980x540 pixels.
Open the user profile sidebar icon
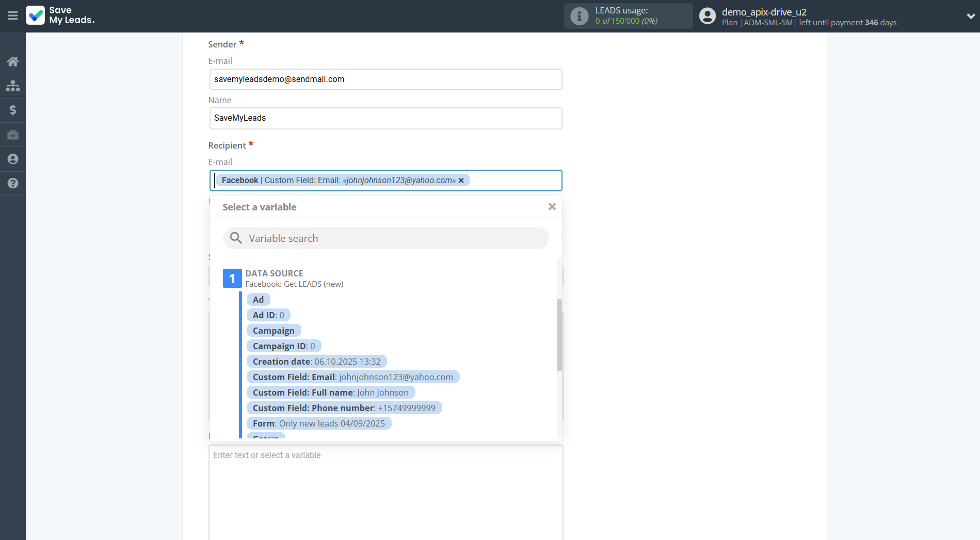tap(13, 159)
